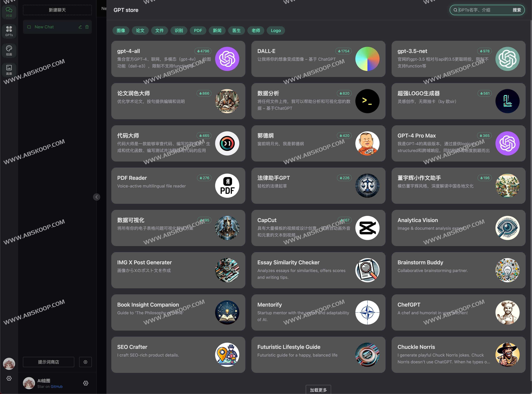Image resolution: width=532 pixels, height=394 pixels.
Task: Toggle the PDF filter chip
Action: coord(198,30)
